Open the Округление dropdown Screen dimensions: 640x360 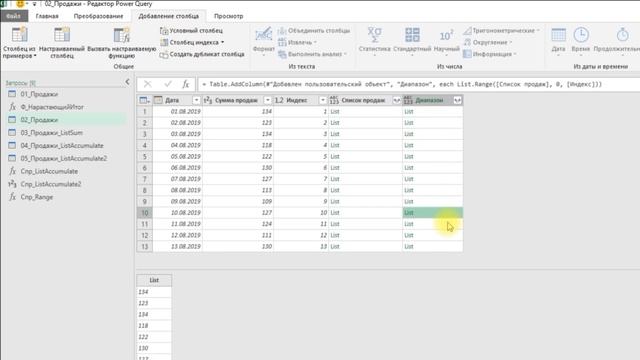coord(488,42)
